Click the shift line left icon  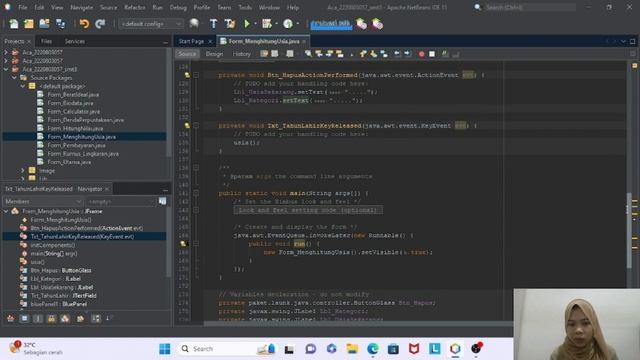397,54
